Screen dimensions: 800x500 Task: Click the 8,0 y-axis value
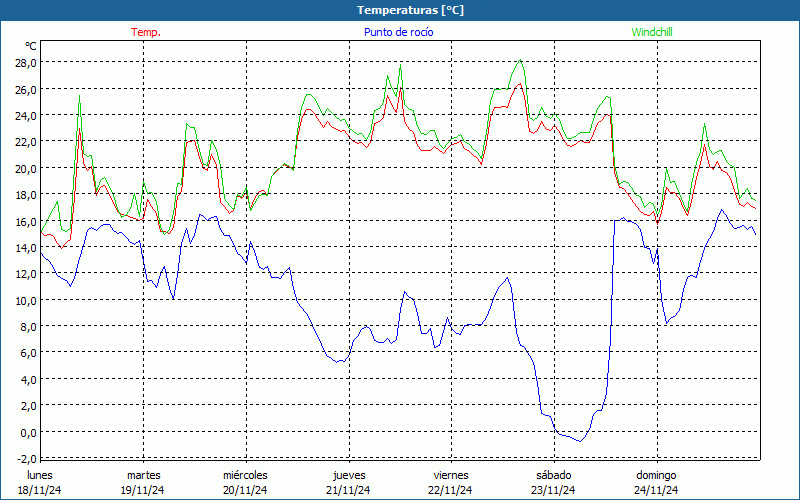point(29,327)
